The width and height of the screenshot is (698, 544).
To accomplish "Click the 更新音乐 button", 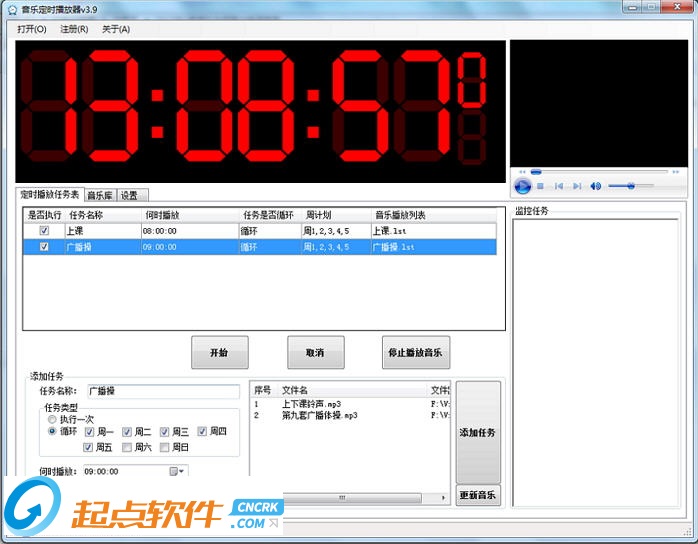I will (478, 495).
